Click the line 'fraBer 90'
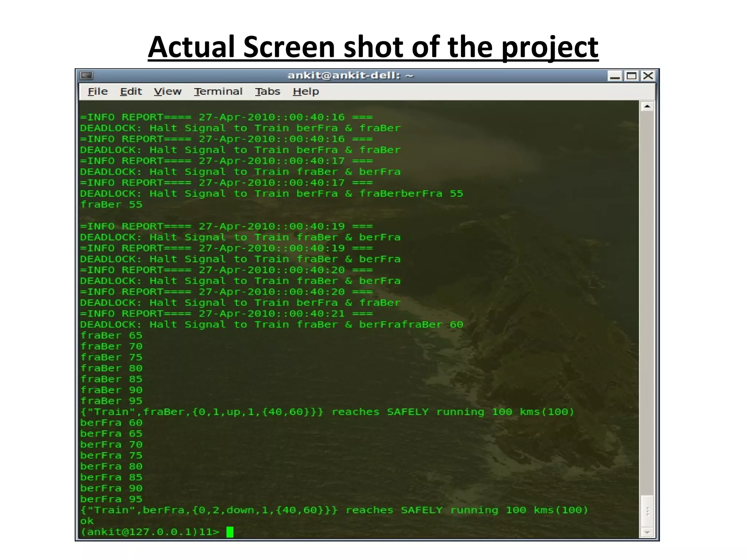This screenshot has height=560, width=747. click(x=111, y=390)
